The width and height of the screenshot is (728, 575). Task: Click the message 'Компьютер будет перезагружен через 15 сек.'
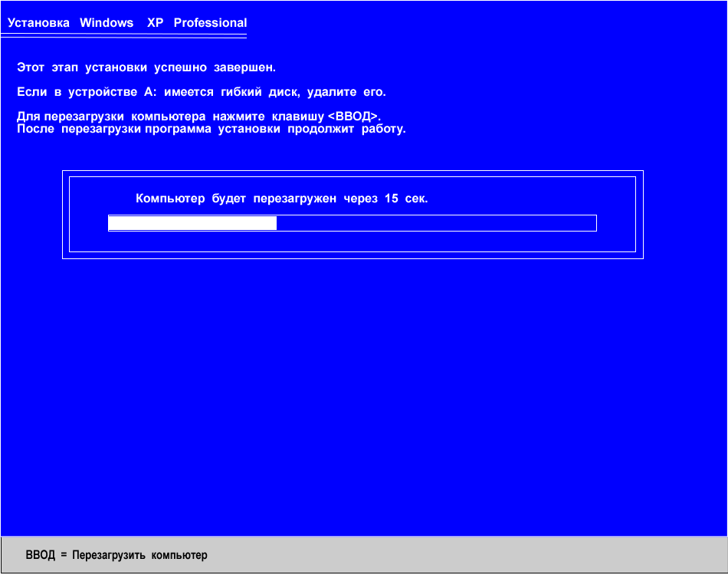click(281, 199)
